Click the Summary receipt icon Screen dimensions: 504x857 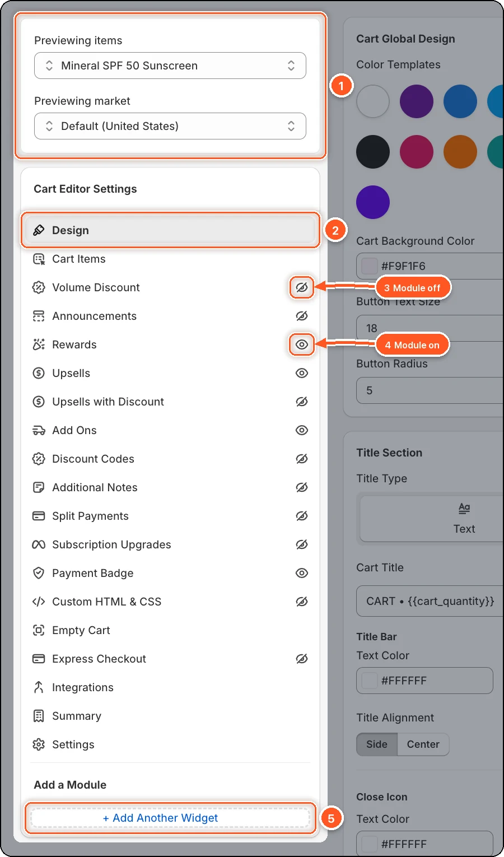[x=39, y=716]
